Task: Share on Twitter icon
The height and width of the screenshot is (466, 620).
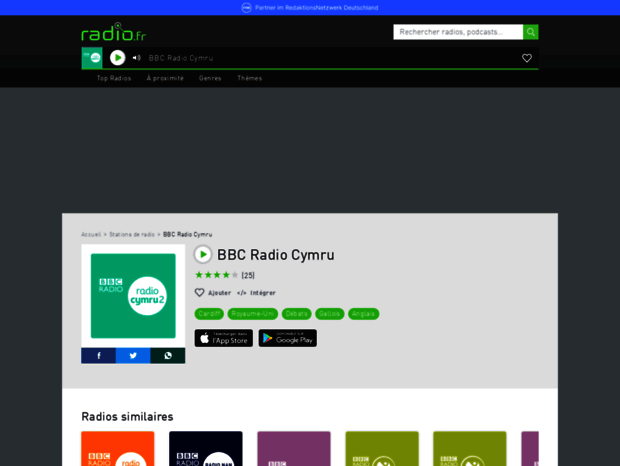Action: click(x=133, y=355)
